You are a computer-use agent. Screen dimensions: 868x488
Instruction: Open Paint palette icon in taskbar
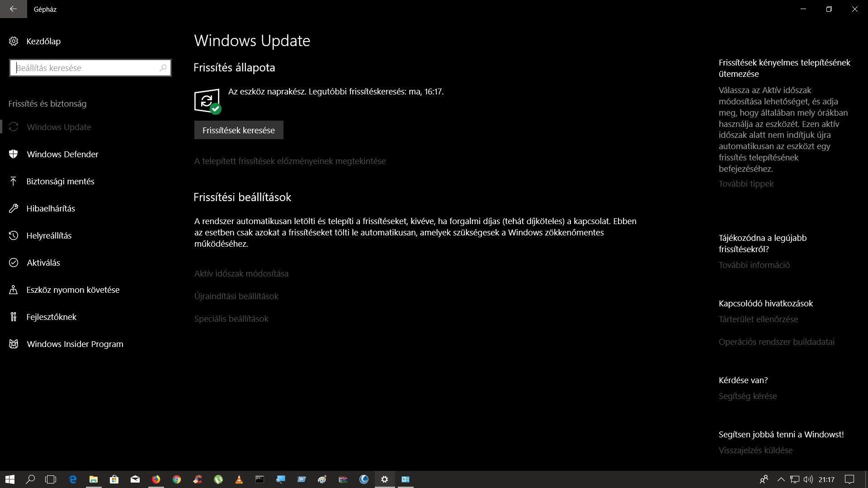tap(322, 479)
